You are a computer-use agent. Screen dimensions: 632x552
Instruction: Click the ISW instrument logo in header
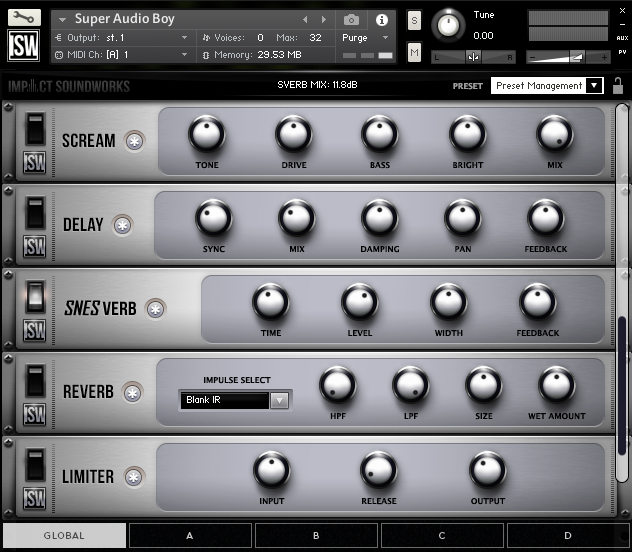[x=24, y=45]
